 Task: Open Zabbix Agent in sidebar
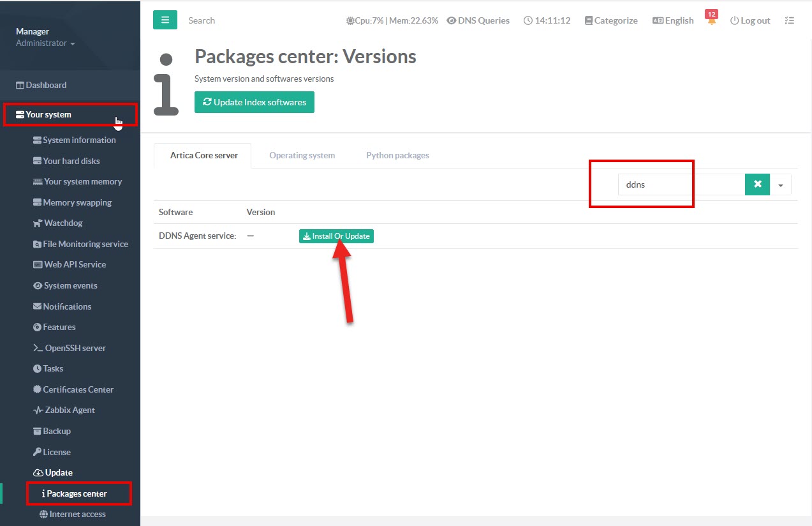(69, 410)
